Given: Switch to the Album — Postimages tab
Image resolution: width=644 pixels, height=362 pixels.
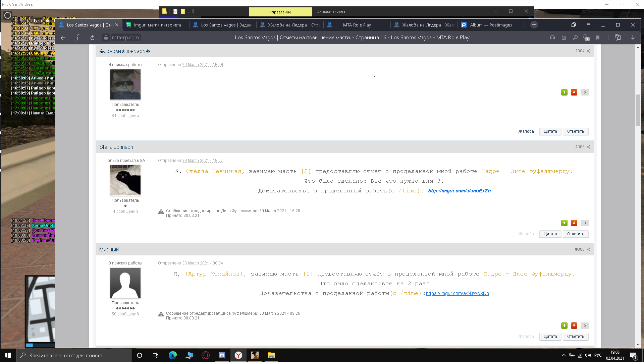Looking at the screenshot, I should pyautogui.click(x=491, y=25).
